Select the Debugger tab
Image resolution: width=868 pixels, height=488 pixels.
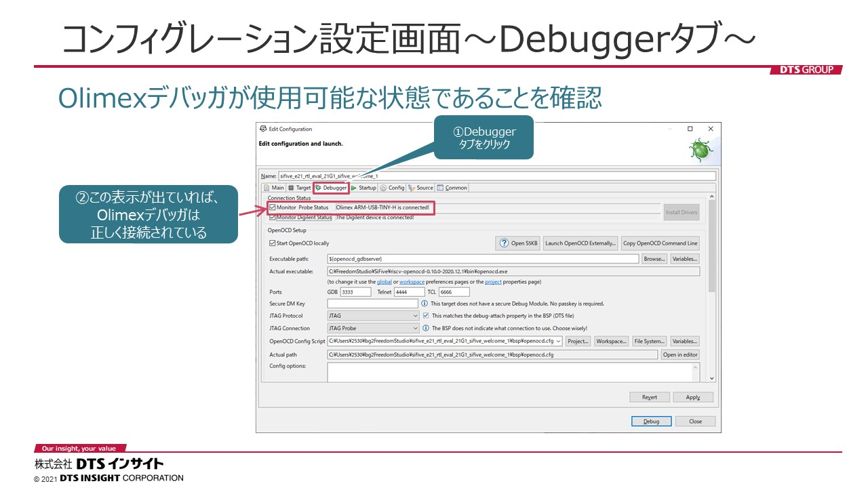[331, 188]
